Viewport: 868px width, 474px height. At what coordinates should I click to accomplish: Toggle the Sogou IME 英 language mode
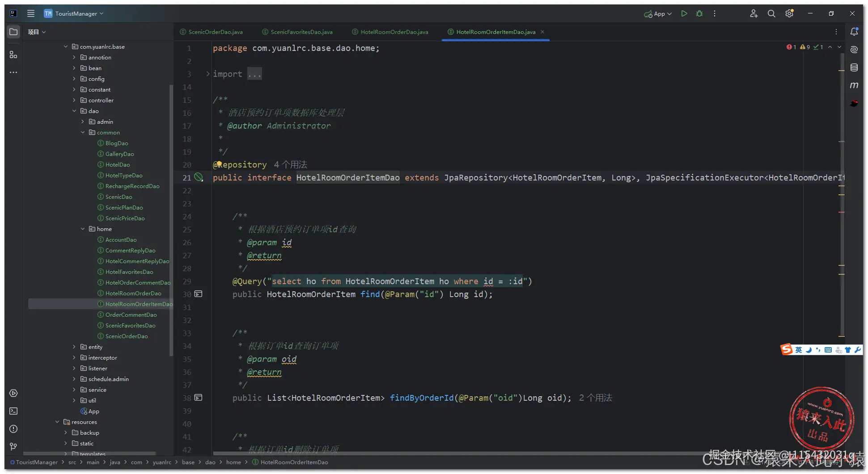point(798,350)
